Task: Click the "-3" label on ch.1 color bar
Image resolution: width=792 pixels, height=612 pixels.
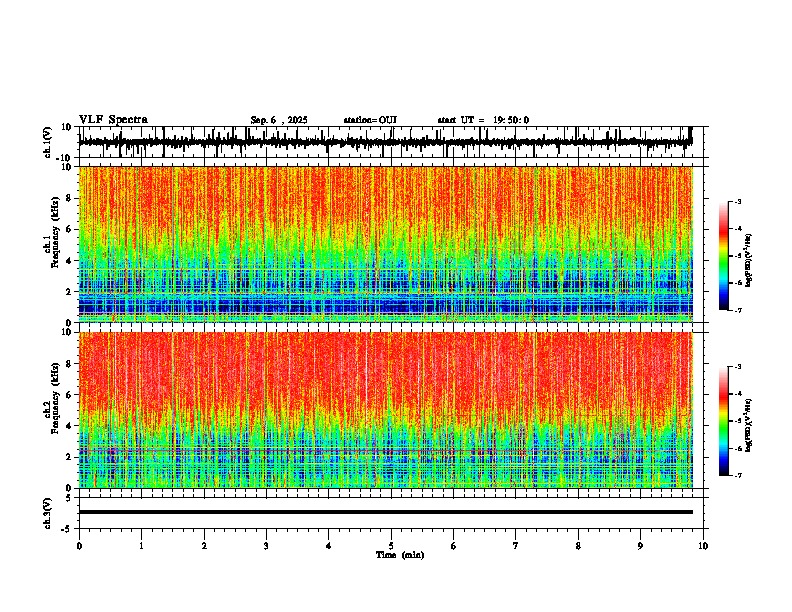Action: pyautogui.click(x=738, y=202)
